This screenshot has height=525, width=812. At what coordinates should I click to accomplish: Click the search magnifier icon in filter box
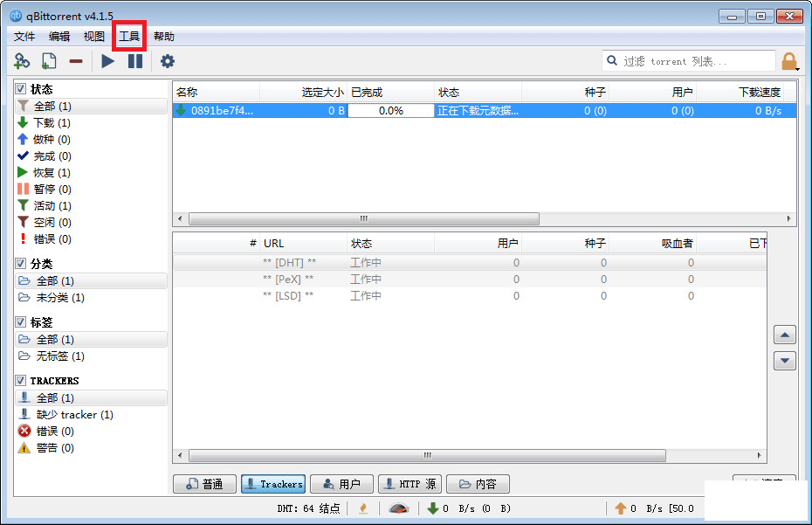(x=612, y=60)
